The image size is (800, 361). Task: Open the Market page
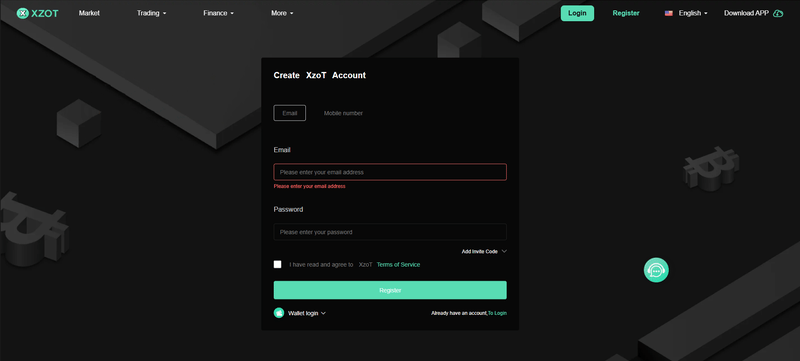click(89, 13)
